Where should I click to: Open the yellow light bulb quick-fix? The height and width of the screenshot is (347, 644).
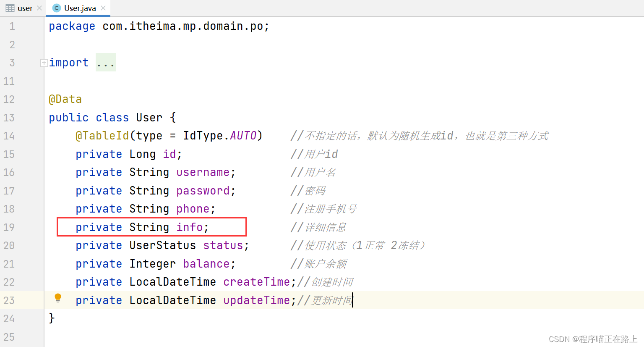(58, 298)
